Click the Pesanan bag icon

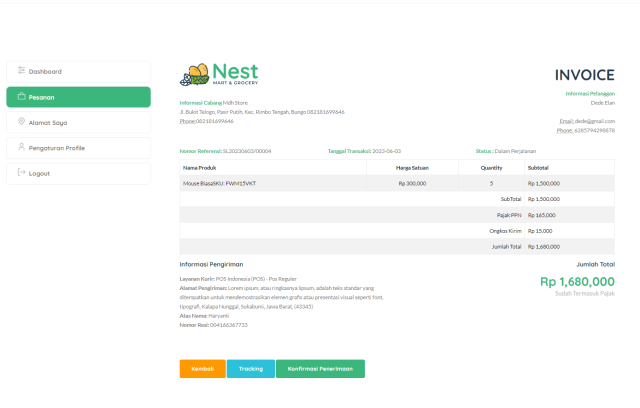[21, 97]
